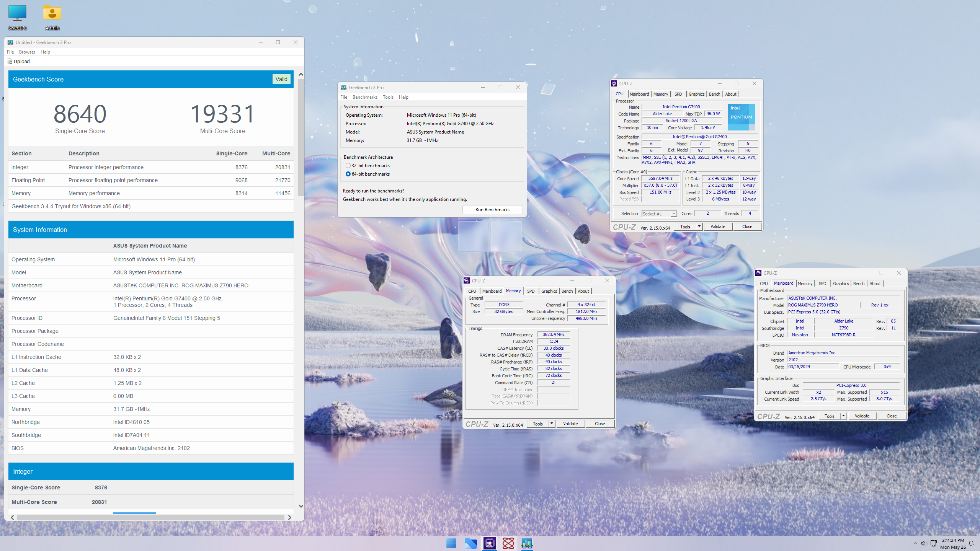Open the Windows Start menu
The image size is (980, 551).
[x=451, y=543]
